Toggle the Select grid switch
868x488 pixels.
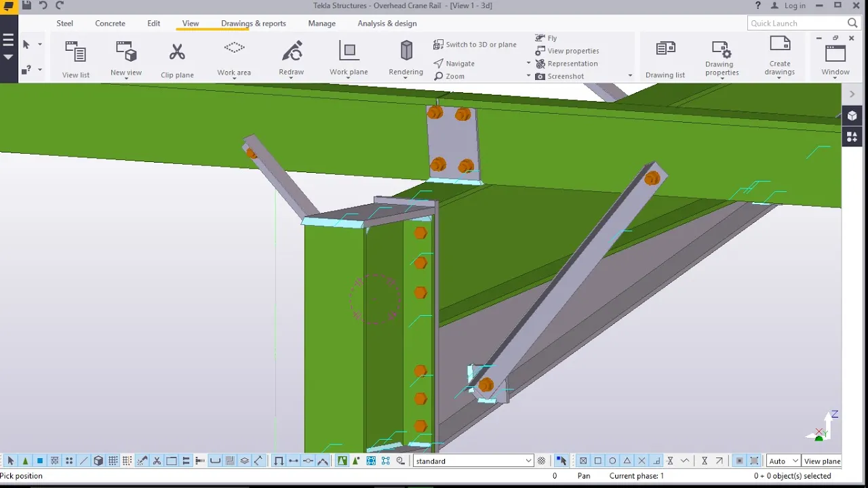pos(113,461)
